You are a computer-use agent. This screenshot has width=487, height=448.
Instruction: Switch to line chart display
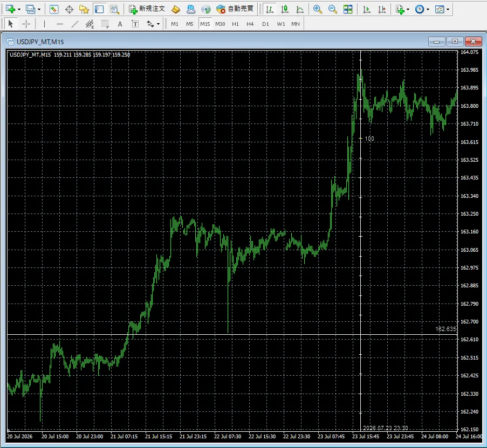pyautogui.click(x=300, y=9)
